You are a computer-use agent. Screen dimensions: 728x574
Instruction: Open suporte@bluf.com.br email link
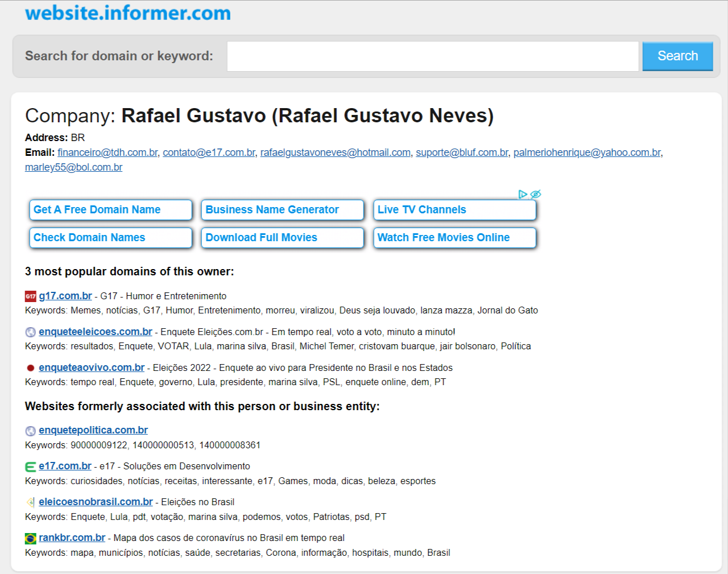click(462, 152)
